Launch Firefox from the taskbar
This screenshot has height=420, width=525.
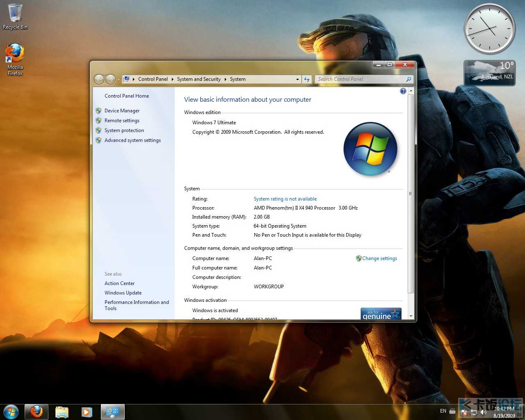[37, 412]
